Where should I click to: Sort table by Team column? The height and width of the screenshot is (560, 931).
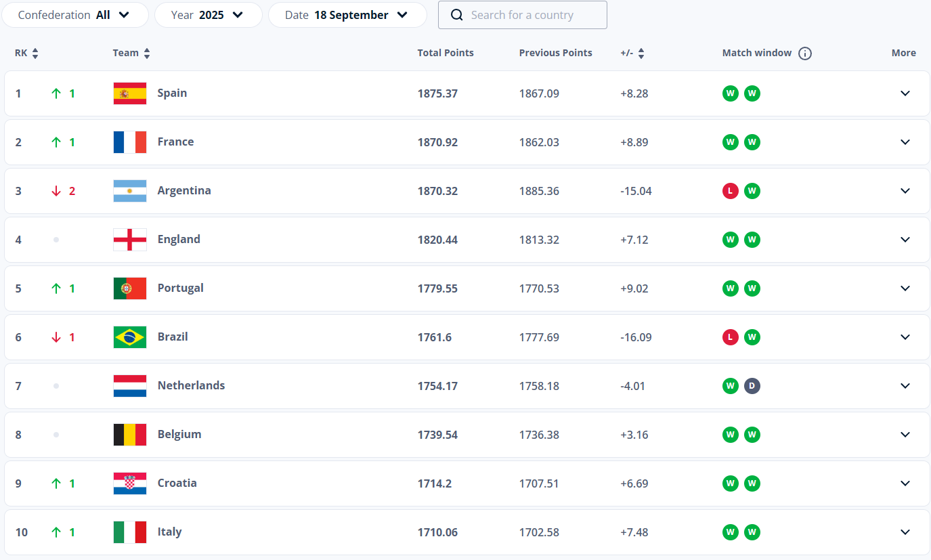(x=147, y=53)
